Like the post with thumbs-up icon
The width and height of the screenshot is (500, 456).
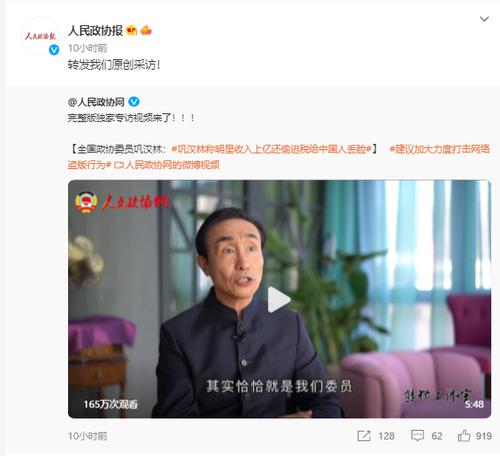[464, 436]
